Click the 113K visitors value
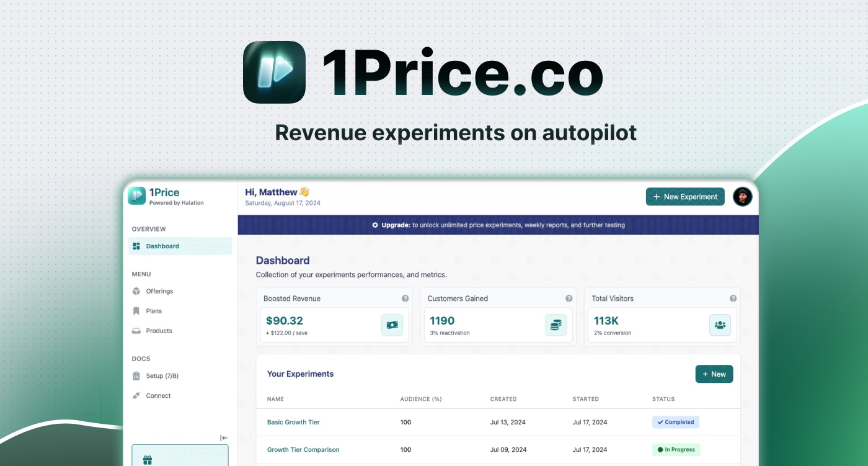The height and width of the screenshot is (466, 868). 606,321
